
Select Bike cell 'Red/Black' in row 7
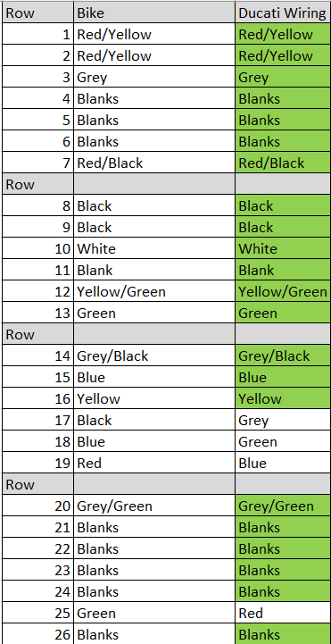pyautogui.click(x=154, y=163)
